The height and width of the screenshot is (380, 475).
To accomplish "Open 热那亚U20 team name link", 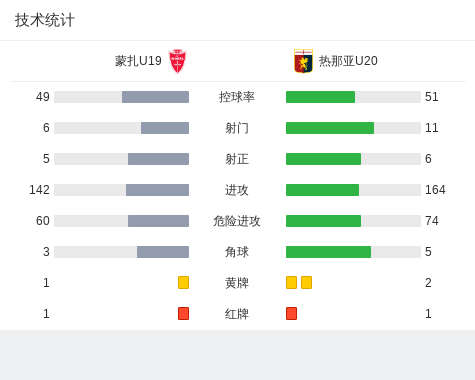I will coord(348,61).
